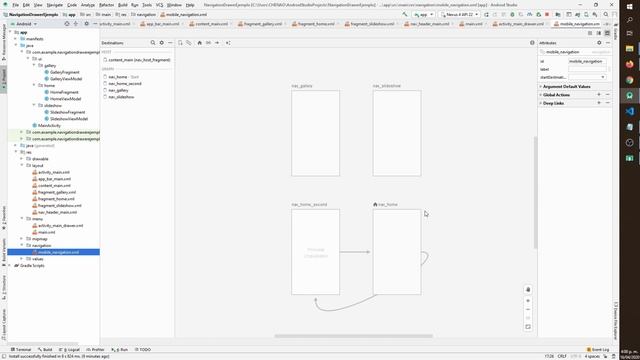This screenshot has height=360, width=640.
Task: Add a Deep Link with plus button
Action: (x=599, y=103)
